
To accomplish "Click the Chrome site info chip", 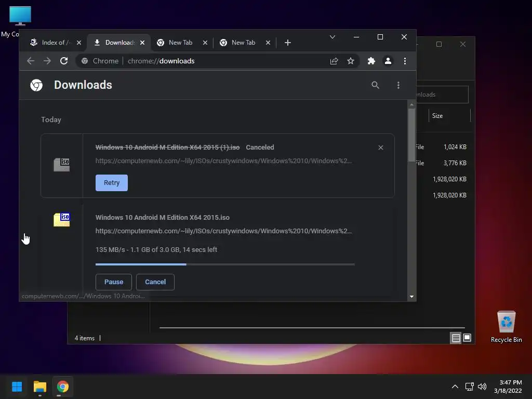I will pos(100,61).
